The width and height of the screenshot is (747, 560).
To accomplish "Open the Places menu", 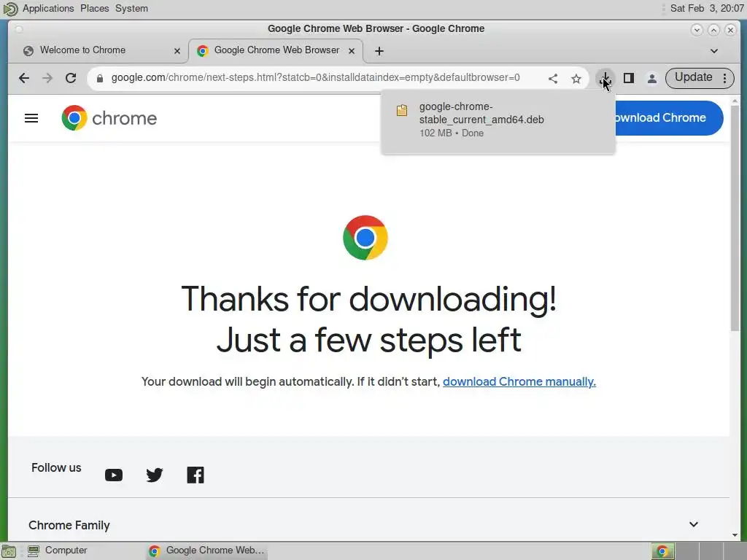I will (x=94, y=9).
